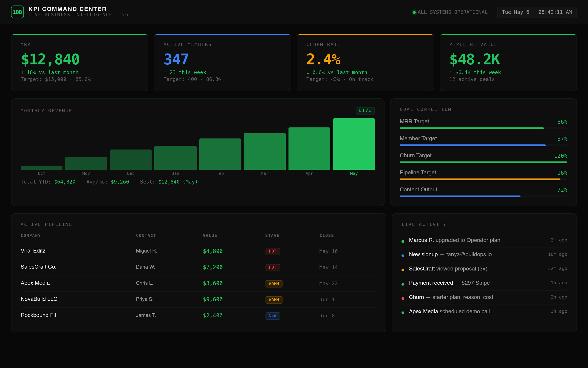Click blue dot beside New signup entry
Viewport: 588px width, 368px height.
[403, 256]
